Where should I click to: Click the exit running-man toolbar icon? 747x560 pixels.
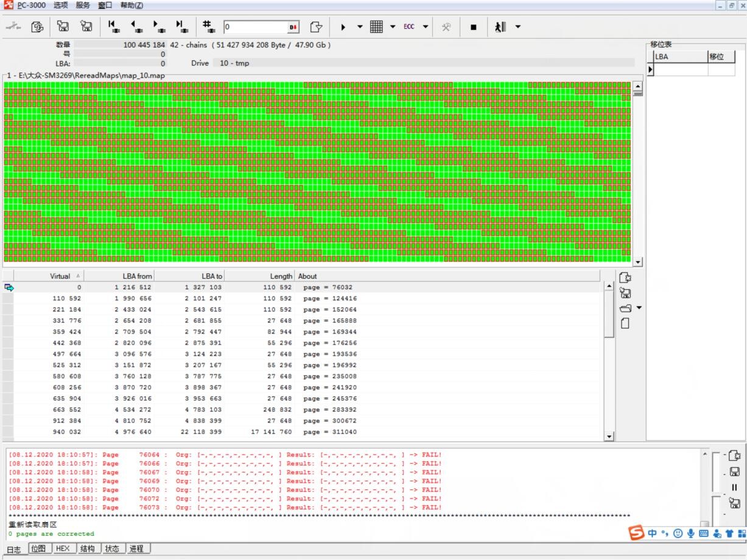500,26
